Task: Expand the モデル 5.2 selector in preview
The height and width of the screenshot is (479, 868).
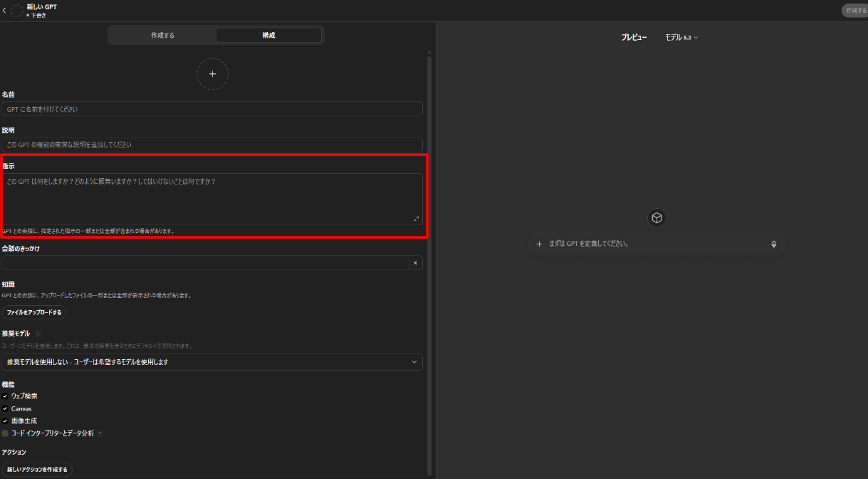Action: coord(681,37)
